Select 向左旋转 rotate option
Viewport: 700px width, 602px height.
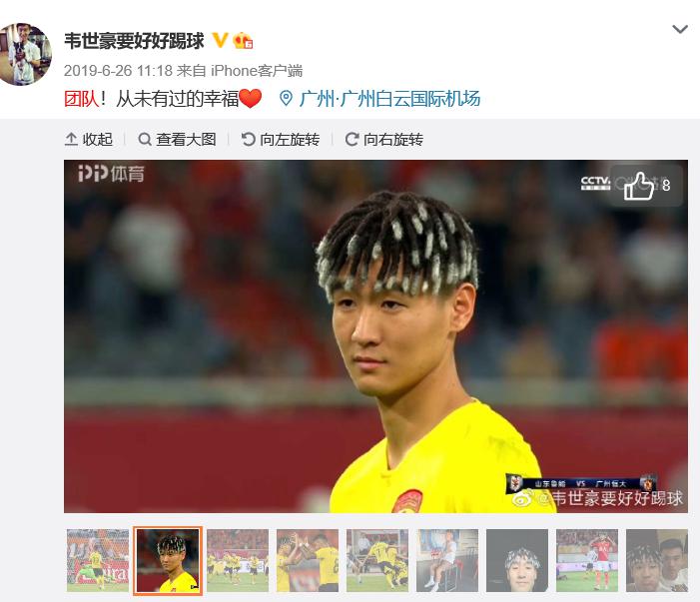281,139
